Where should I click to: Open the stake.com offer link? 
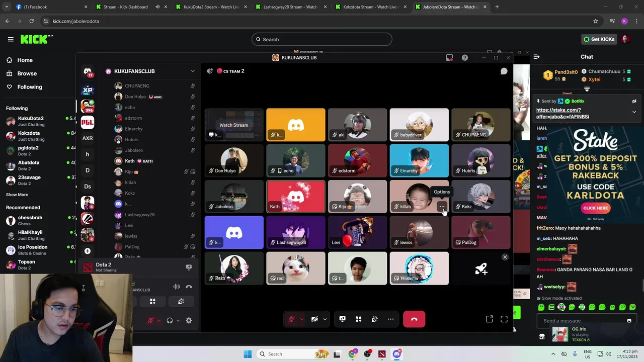562,113
